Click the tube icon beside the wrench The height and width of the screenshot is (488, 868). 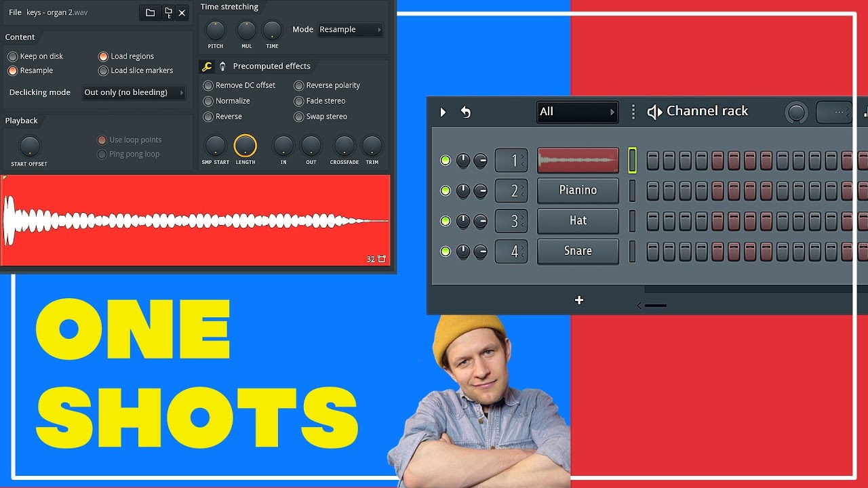(222, 66)
